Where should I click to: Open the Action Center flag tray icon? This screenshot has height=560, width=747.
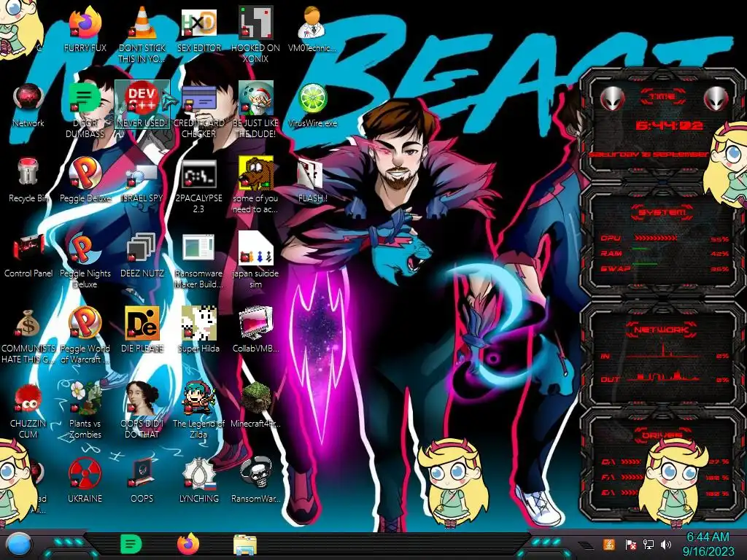[x=630, y=544]
